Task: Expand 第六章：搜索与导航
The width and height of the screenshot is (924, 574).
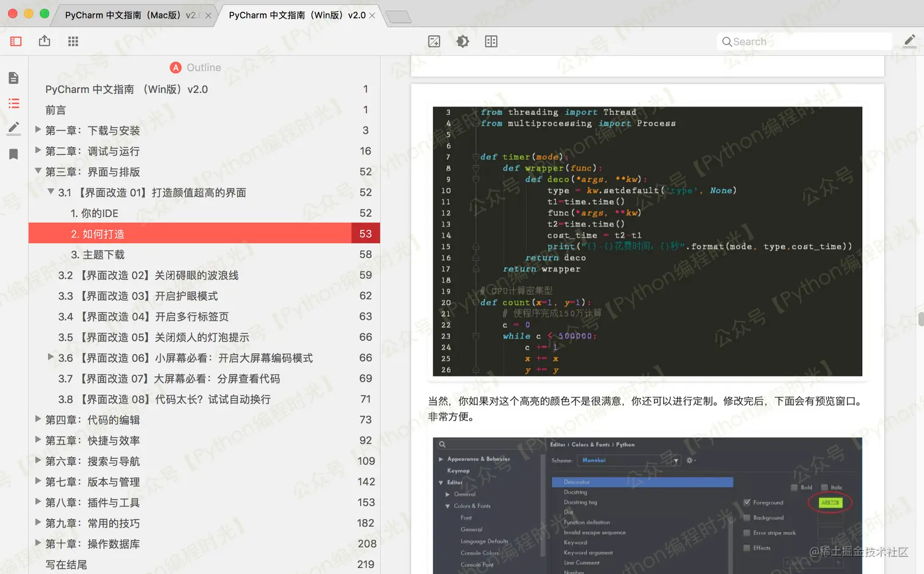Action: point(38,460)
